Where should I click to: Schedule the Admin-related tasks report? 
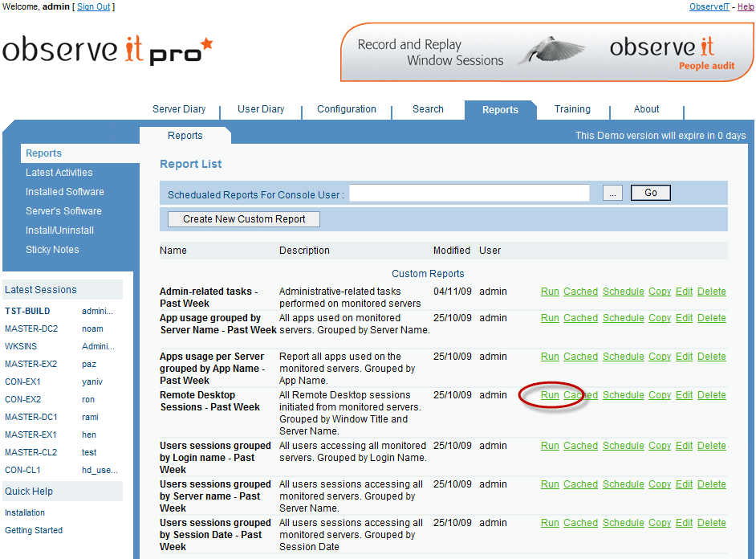(x=624, y=292)
